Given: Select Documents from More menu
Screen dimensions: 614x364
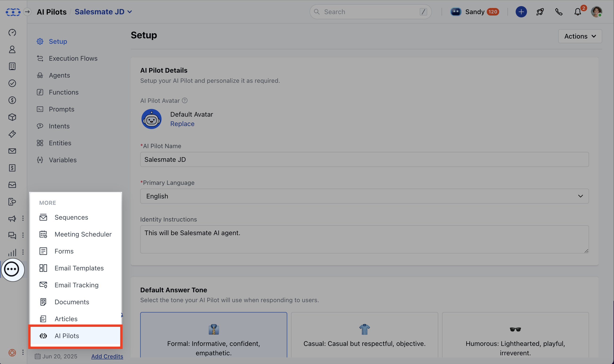Looking at the screenshot, I should [76, 302].
